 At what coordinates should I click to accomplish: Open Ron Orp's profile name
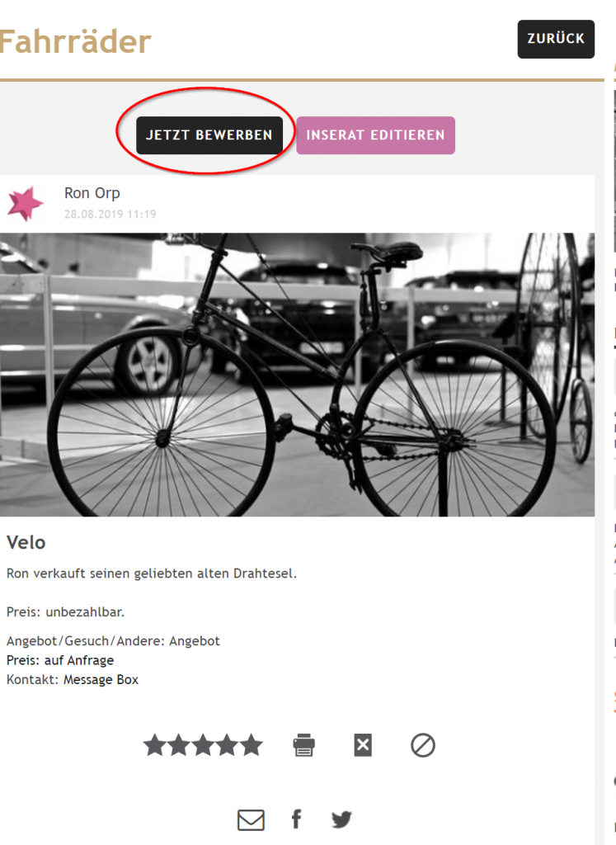(92, 193)
